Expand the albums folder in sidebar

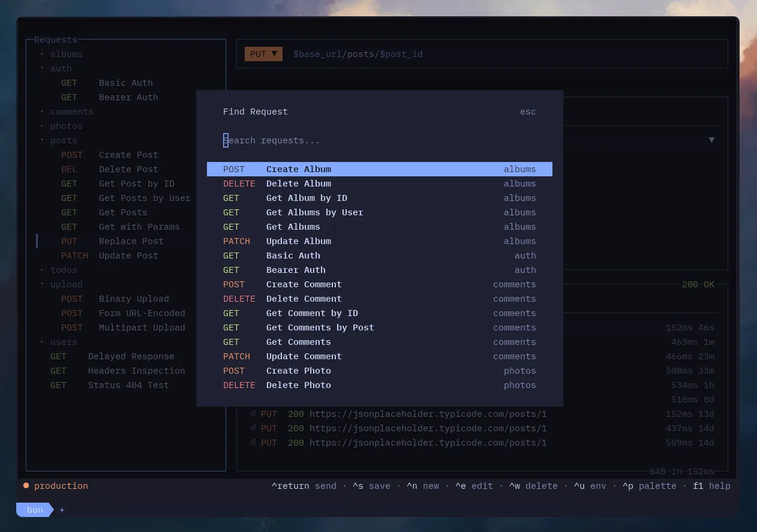tap(61, 54)
